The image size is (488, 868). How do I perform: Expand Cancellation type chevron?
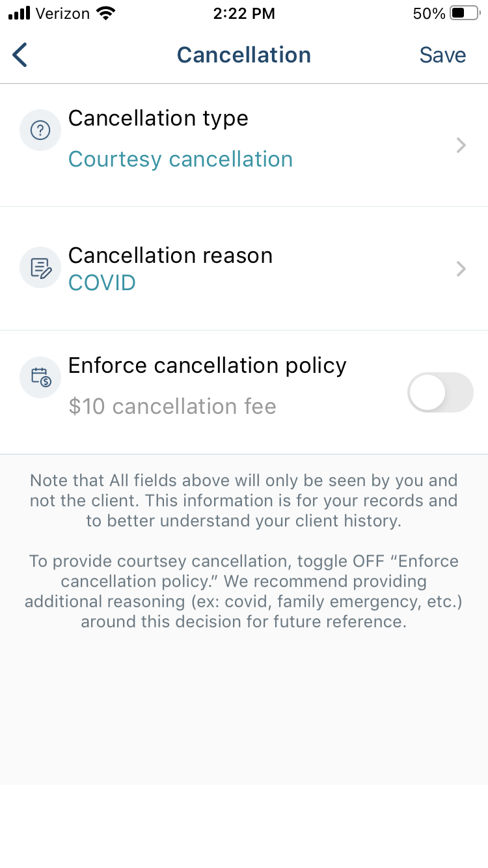[x=461, y=145]
